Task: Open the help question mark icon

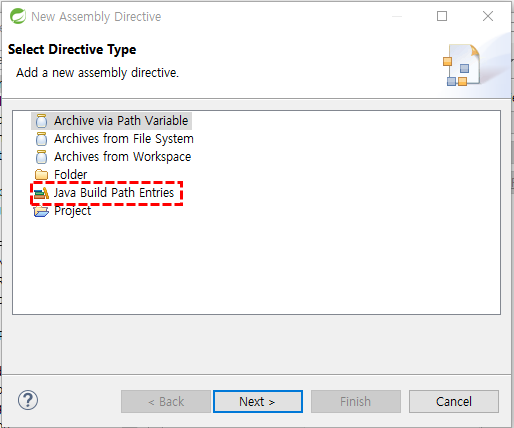Action: coord(28,400)
